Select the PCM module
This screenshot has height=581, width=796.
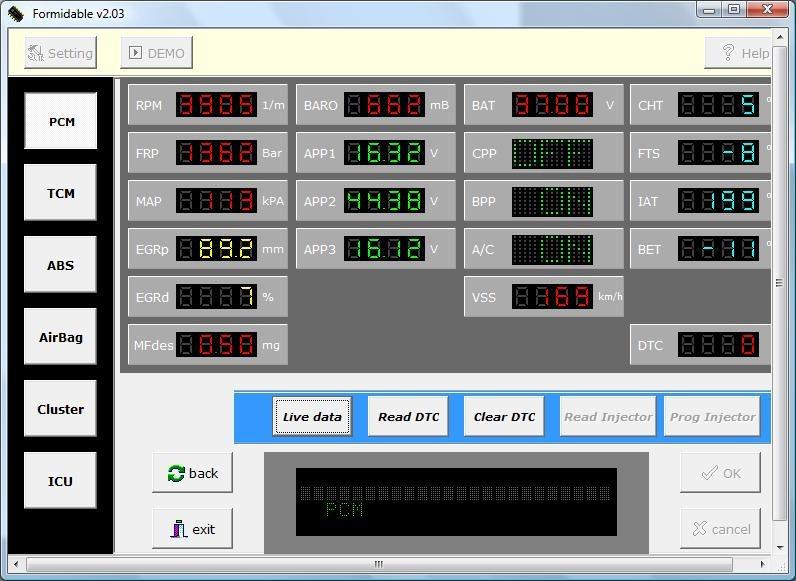coord(61,121)
